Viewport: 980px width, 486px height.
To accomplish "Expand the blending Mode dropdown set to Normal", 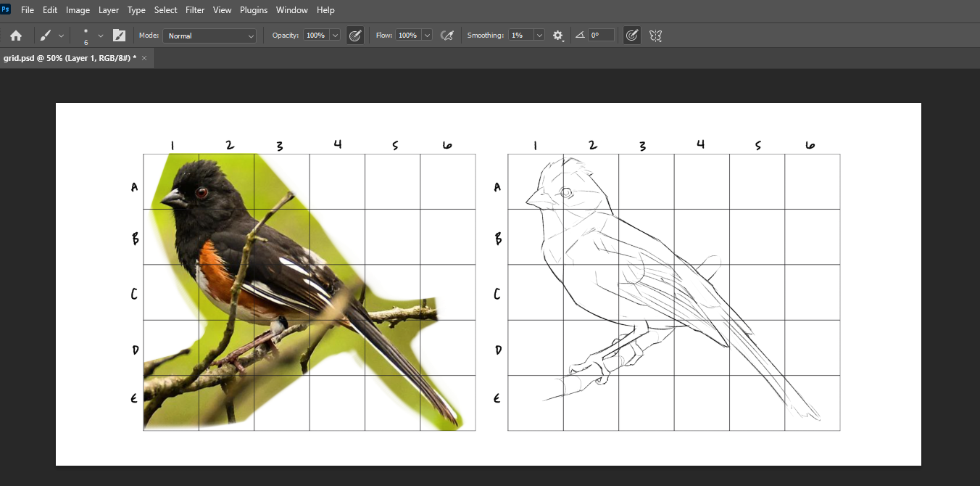I will pos(209,36).
